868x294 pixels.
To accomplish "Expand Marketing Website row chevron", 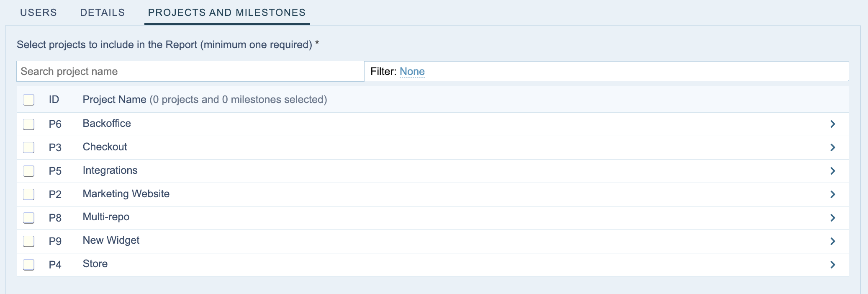I will click(832, 194).
